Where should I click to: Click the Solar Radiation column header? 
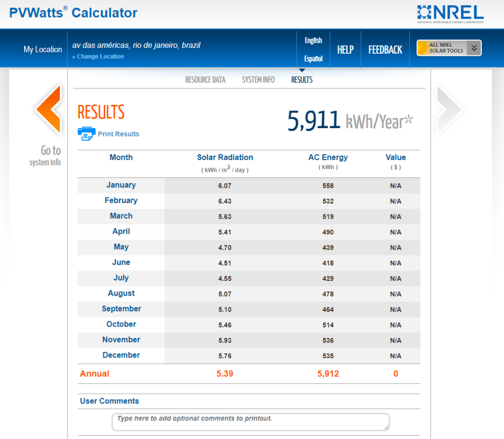pyautogui.click(x=225, y=157)
